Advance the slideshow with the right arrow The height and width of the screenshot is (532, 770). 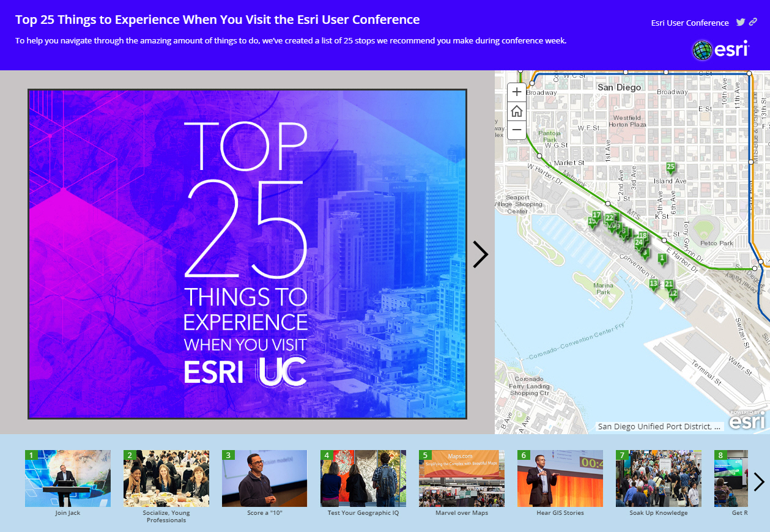point(481,254)
